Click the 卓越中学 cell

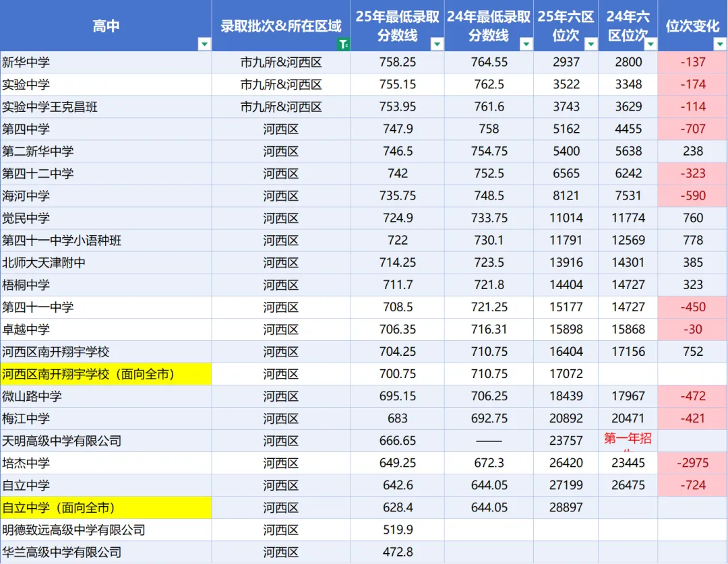click(106, 330)
